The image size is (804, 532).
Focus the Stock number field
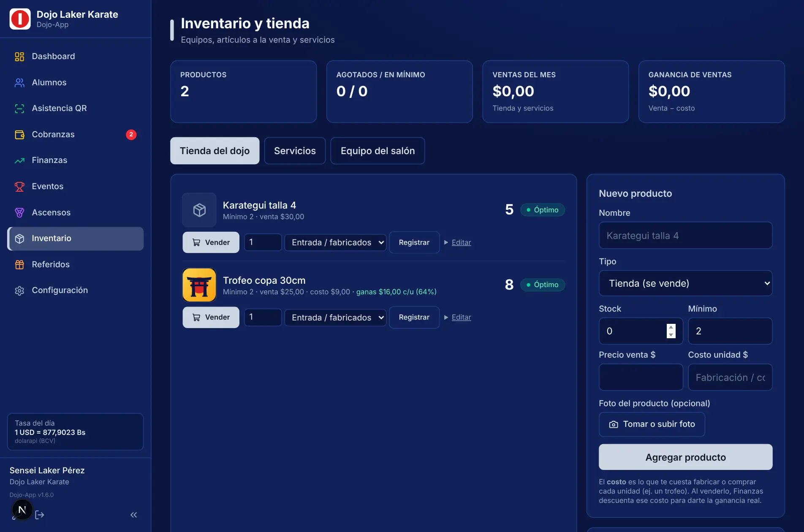pos(641,331)
